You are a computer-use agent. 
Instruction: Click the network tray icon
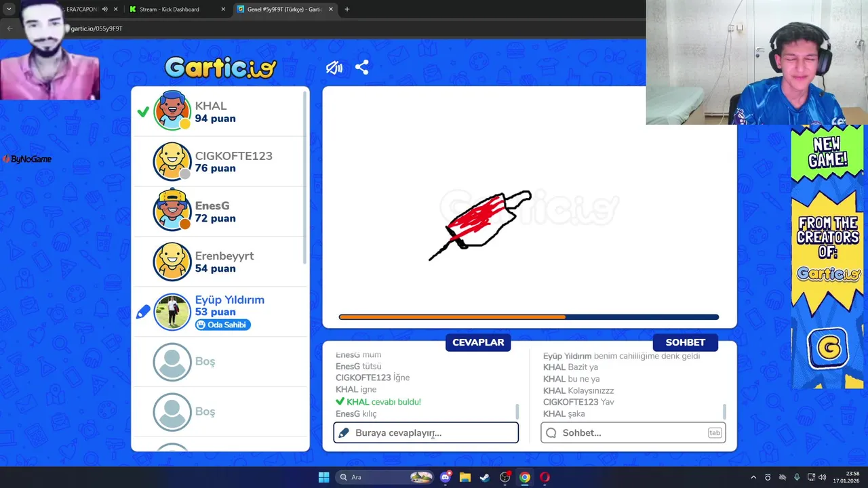pos(811,477)
